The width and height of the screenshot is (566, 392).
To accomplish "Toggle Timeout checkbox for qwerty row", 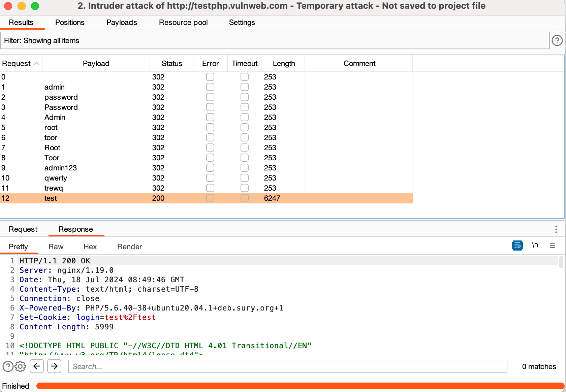I will 245,178.
